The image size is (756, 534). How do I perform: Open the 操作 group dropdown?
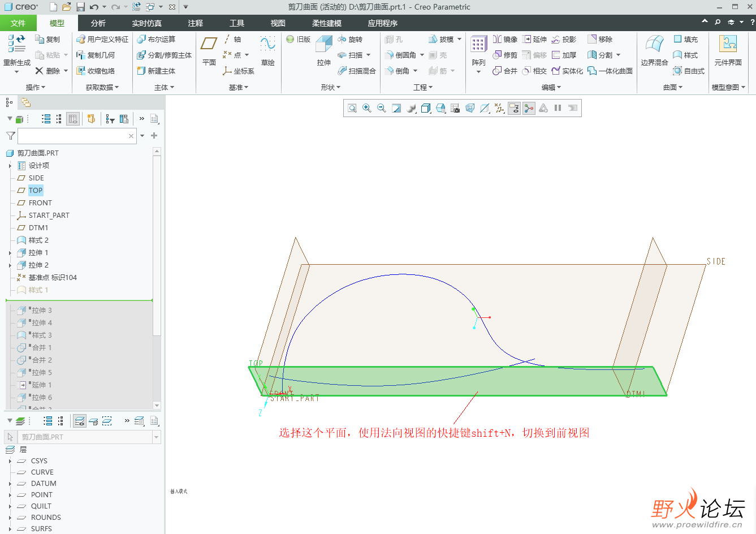pos(36,87)
